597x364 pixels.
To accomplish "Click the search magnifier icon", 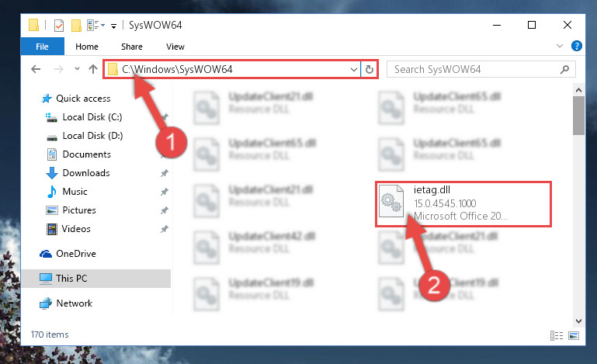I will click(564, 69).
